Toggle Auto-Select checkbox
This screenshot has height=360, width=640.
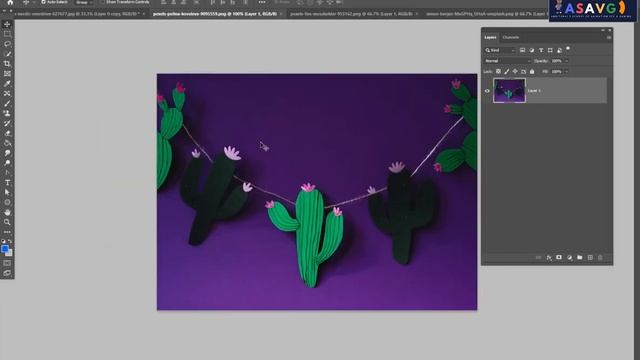(43, 2)
